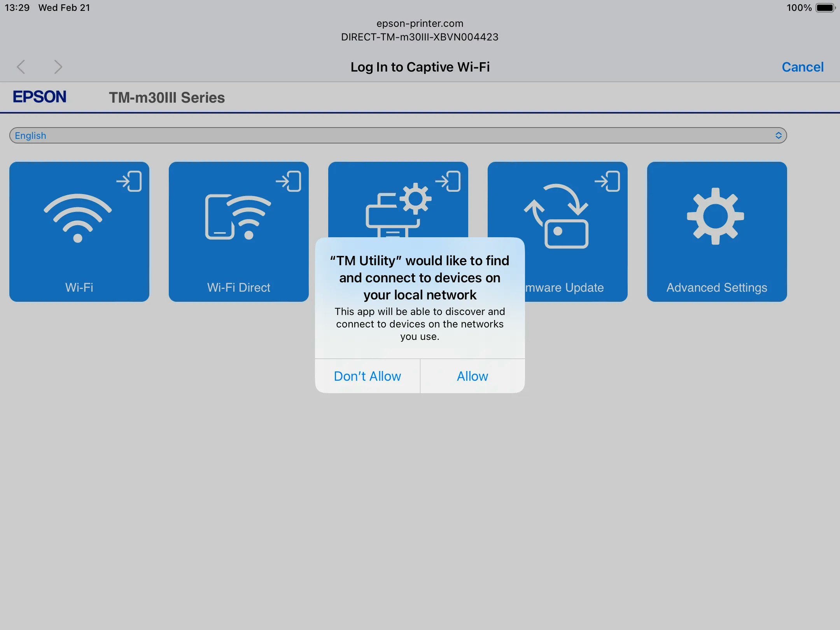Click login arrow on Firmware Update tile
This screenshot has height=630, width=840.
tap(607, 181)
